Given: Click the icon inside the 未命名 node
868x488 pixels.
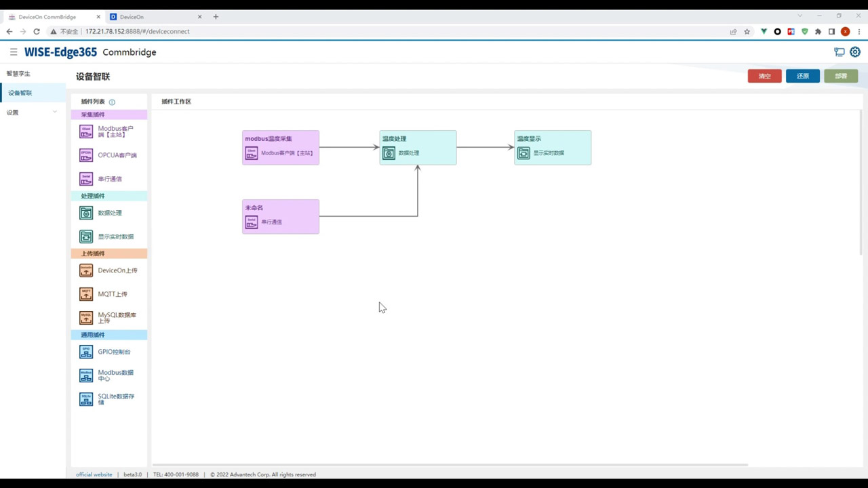Looking at the screenshot, I should (252, 222).
